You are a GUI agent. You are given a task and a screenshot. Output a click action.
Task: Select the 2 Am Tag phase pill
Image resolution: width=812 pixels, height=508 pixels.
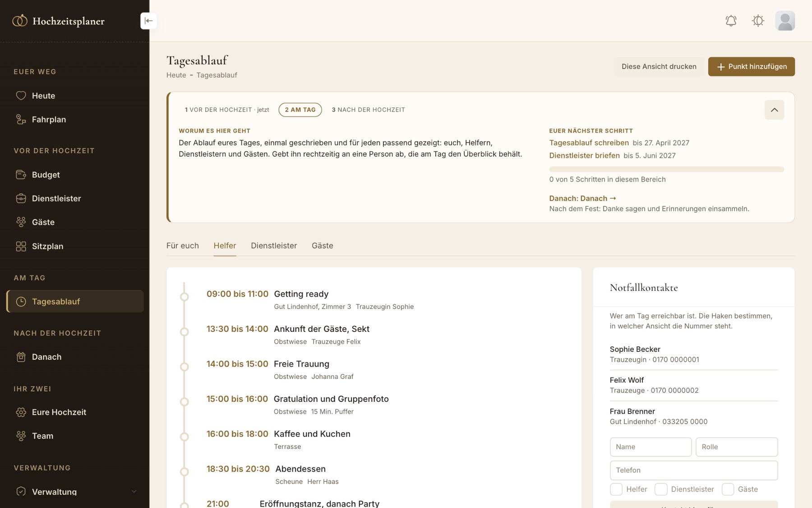pos(300,110)
